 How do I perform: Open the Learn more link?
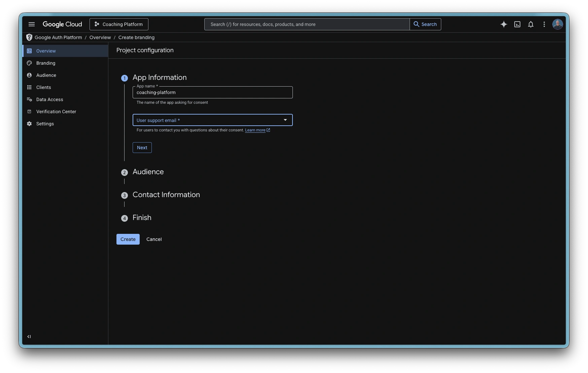tap(255, 130)
